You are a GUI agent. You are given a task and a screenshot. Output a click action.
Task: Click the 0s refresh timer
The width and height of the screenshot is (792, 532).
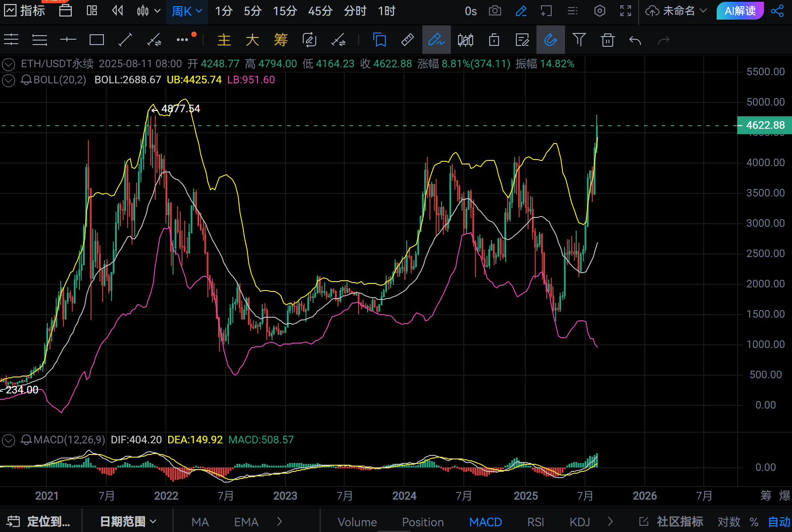click(470, 11)
